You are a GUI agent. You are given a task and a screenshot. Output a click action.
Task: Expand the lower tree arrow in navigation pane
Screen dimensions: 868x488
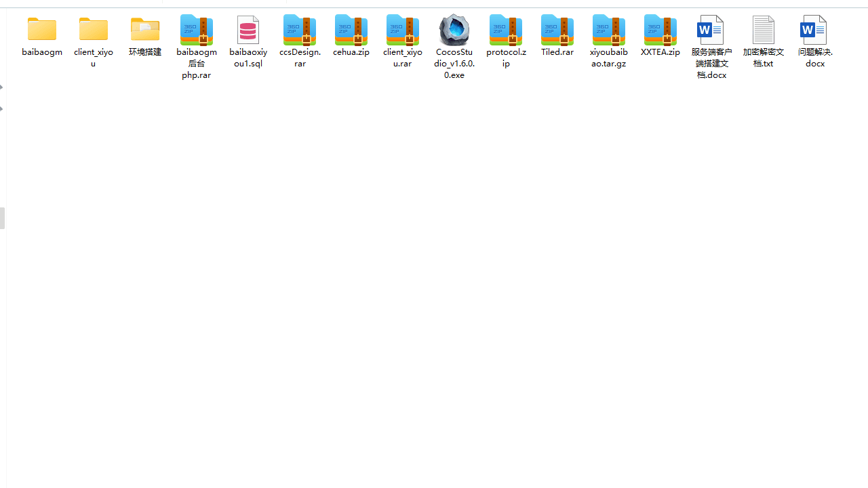pyautogui.click(x=1, y=108)
